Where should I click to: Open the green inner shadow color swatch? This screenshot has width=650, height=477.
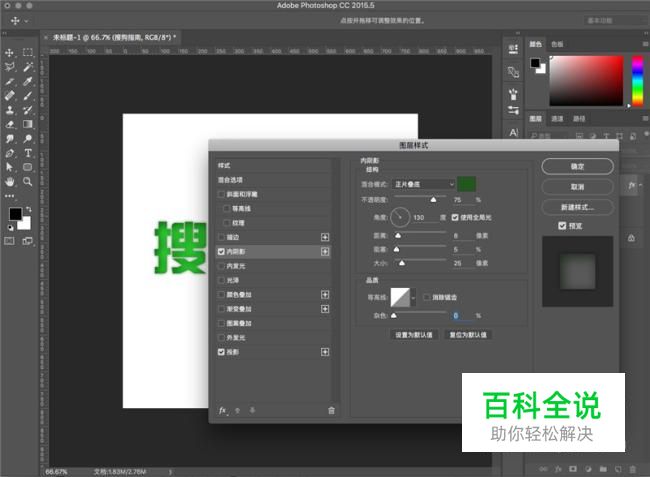pyautogui.click(x=466, y=184)
